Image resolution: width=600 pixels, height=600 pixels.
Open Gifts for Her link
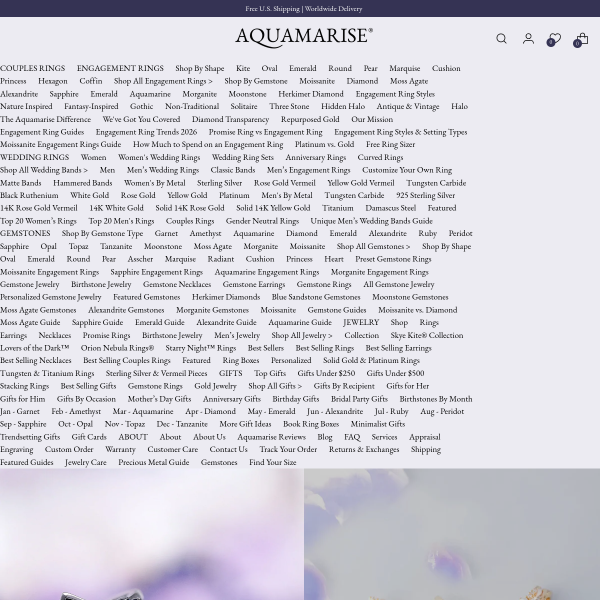408,386
